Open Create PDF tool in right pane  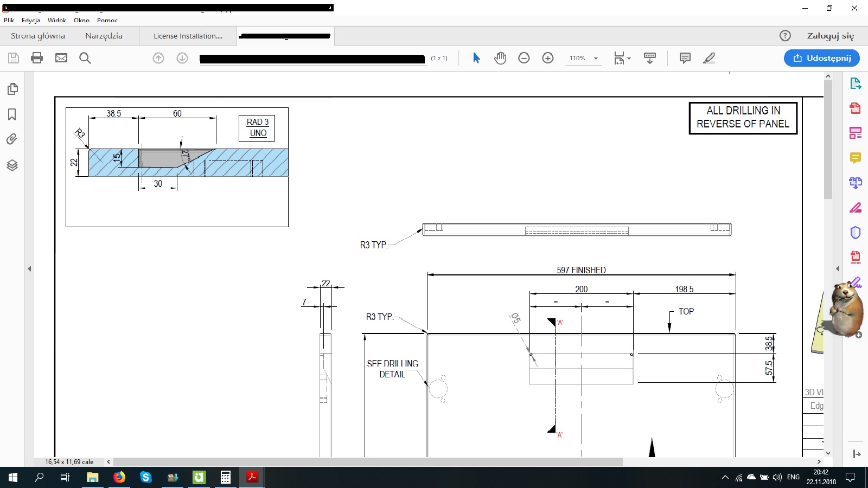[856, 108]
